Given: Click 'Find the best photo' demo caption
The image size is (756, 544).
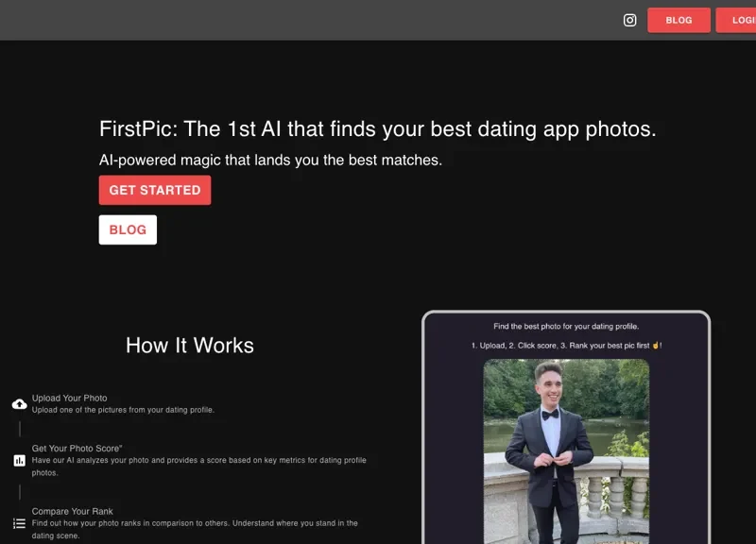Looking at the screenshot, I should [x=566, y=327].
